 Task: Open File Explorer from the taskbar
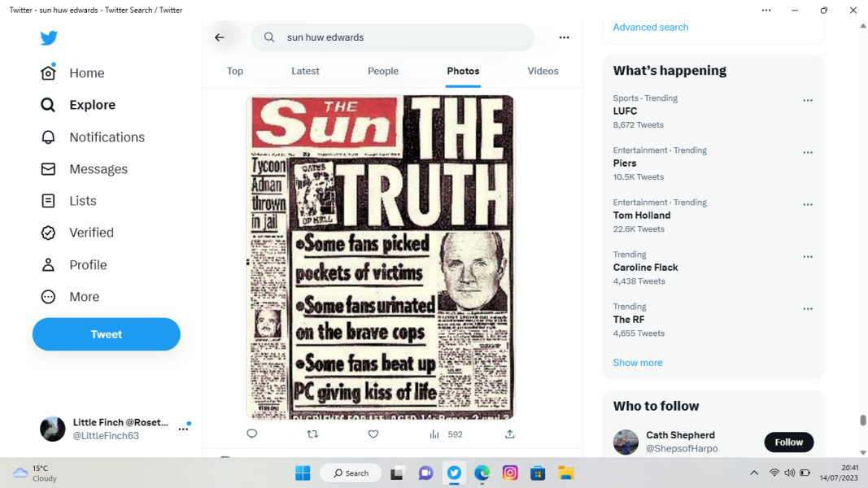click(x=565, y=473)
